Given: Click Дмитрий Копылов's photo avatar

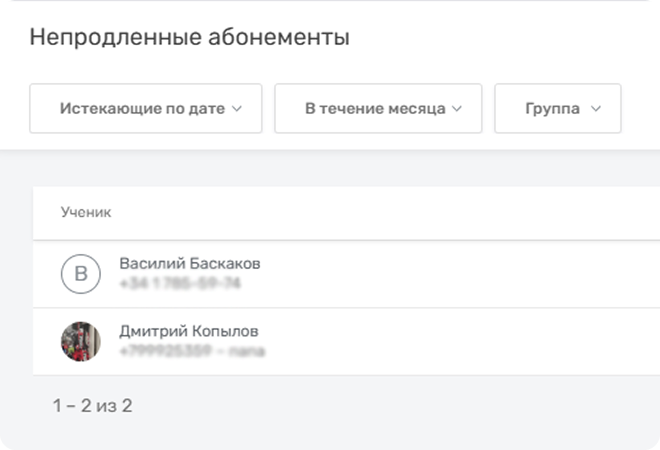Looking at the screenshot, I should (81, 341).
